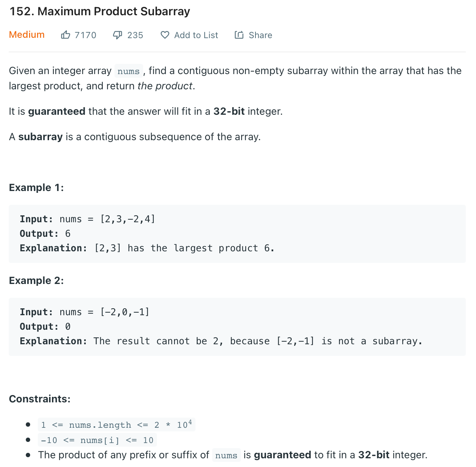Upvote the problem using the like icon

66,34
